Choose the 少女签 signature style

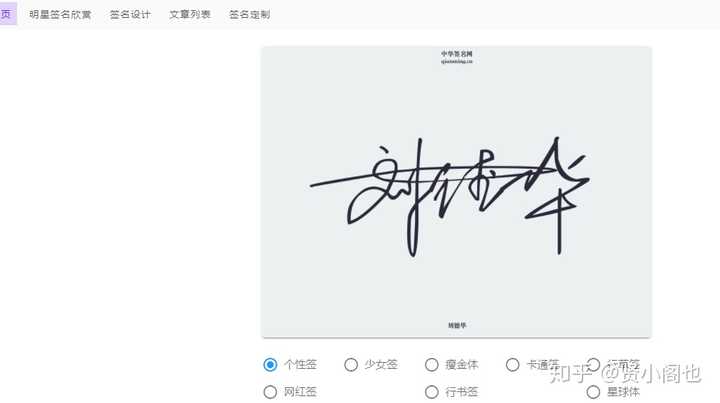351,364
